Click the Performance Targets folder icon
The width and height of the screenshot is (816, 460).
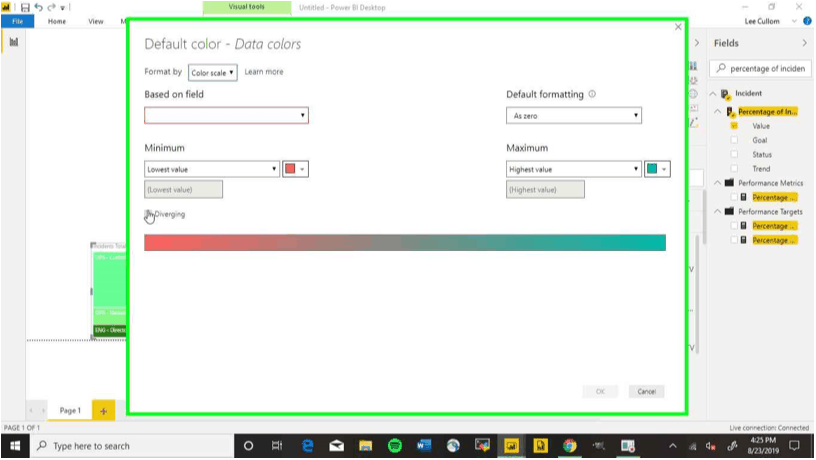(729, 212)
